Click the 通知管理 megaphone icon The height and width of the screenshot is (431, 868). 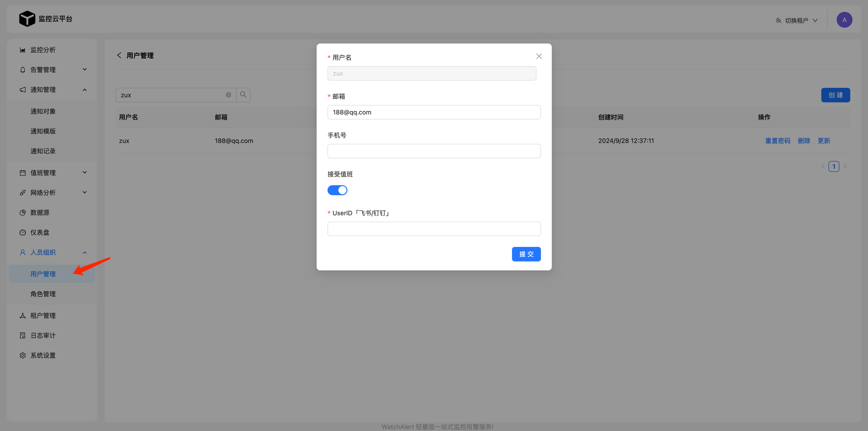click(x=23, y=90)
